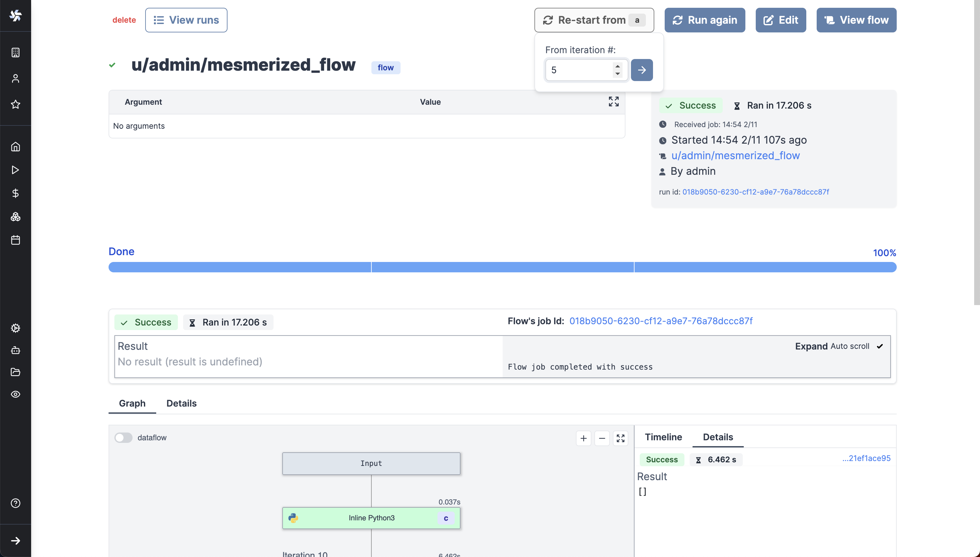Open Resources via the cube icon
Viewport: 980px width, 557px height.
[x=15, y=217]
